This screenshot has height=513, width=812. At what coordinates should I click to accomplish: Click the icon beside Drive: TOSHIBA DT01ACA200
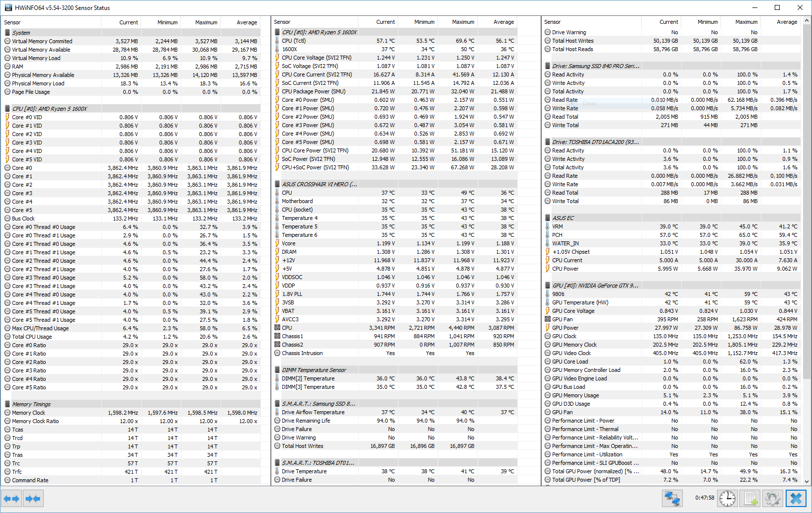548,142
